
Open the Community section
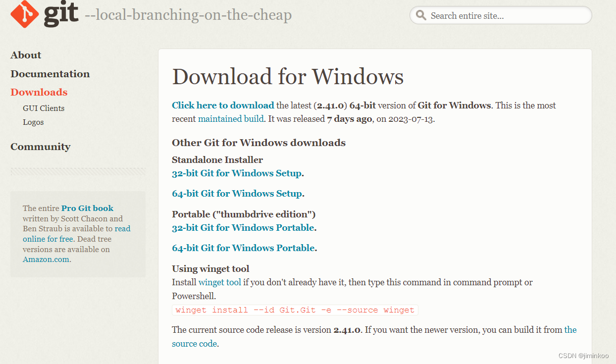(40, 147)
